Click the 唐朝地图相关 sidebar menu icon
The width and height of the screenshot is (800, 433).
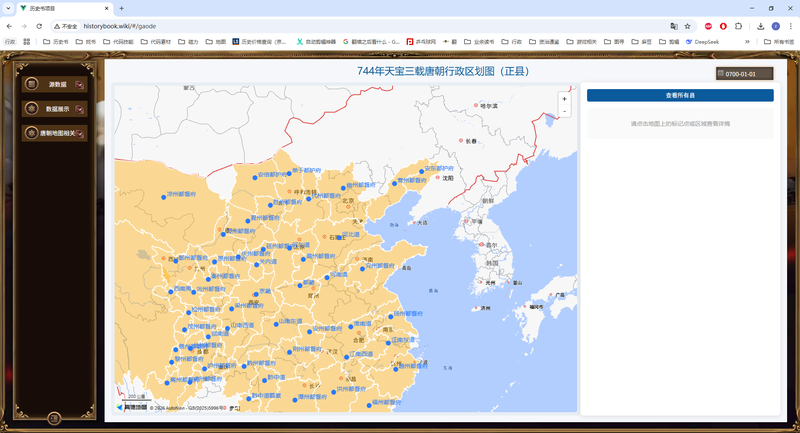pos(31,133)
